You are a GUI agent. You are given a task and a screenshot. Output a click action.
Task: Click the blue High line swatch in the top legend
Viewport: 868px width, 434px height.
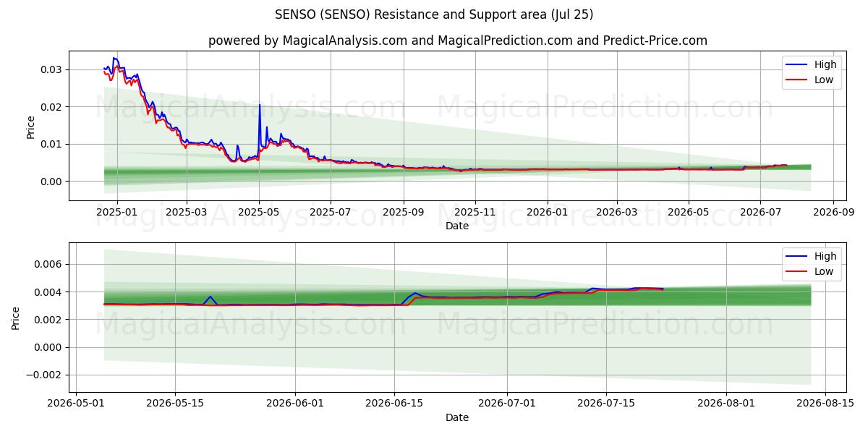(797, 65)
